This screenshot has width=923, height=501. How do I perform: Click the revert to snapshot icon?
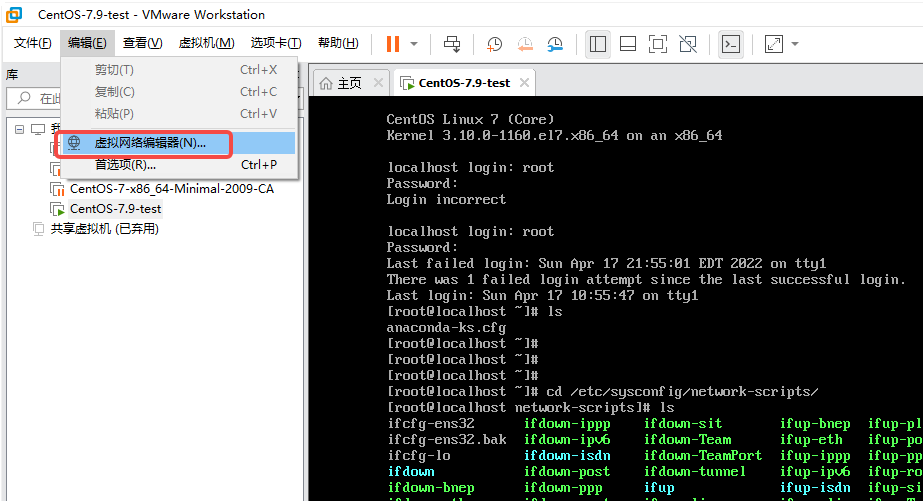[524, 44]
